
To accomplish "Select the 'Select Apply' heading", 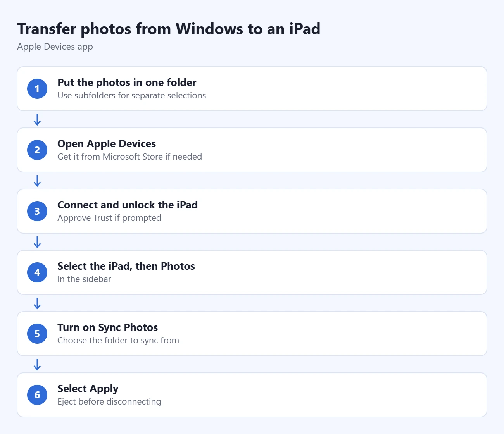I will (x=88, y=389).
